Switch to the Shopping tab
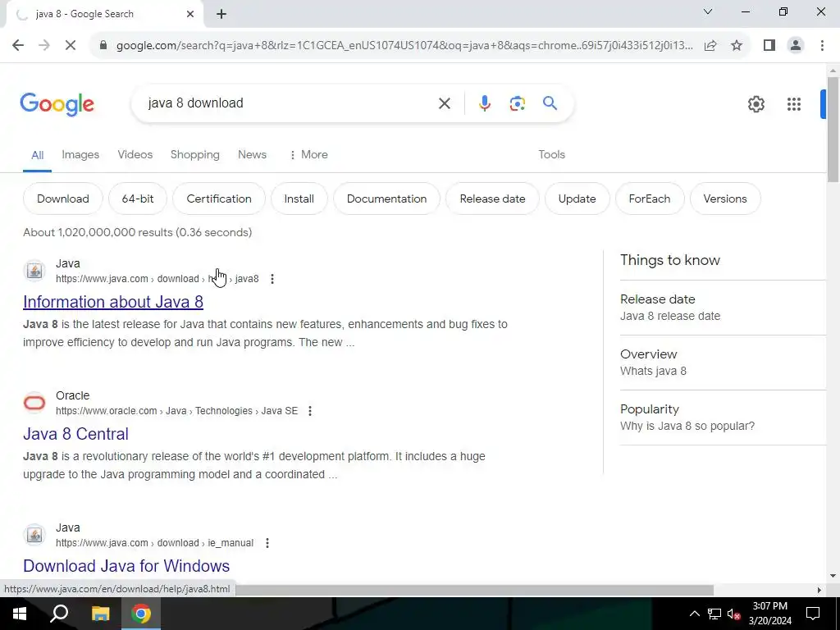 pos(195,155)
